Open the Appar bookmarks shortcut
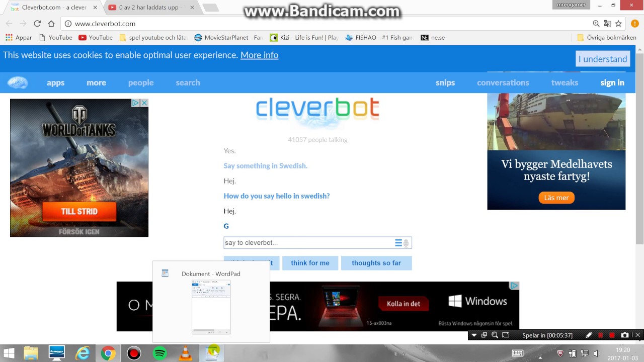Viewport: 644px width, 362px height. point(19,38)
